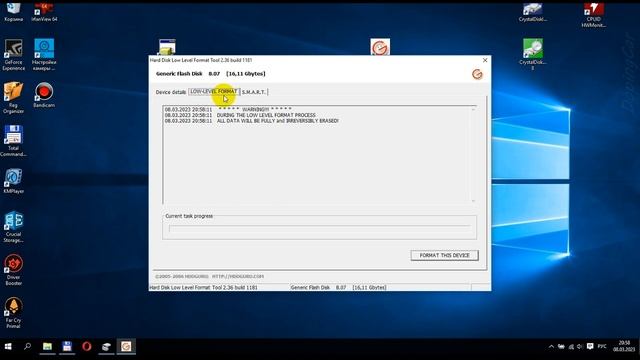Open the Driver Booster desktop icon
640x360 pixels.
pos(13,270)
